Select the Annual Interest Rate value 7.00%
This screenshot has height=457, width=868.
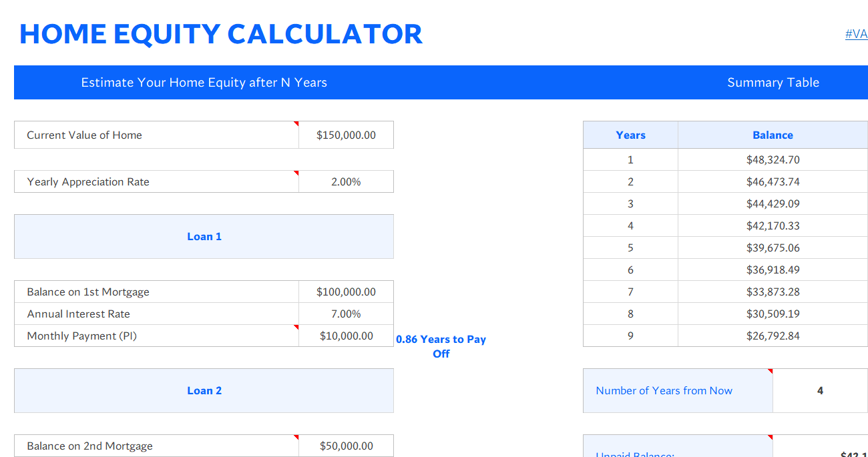click(346, 314)
